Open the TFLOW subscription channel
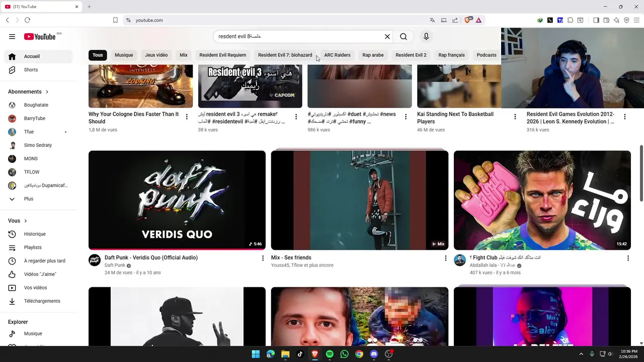This screenshot has width=644, height=362. pyautogui.click(x=38, y=172)
